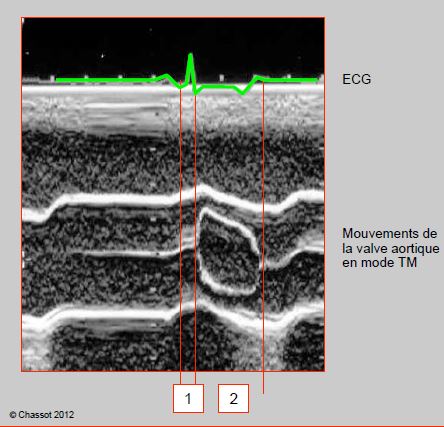Screen dimensions: 444x427
Task: Click the ECG label text
Action: (x=357, y=79)
